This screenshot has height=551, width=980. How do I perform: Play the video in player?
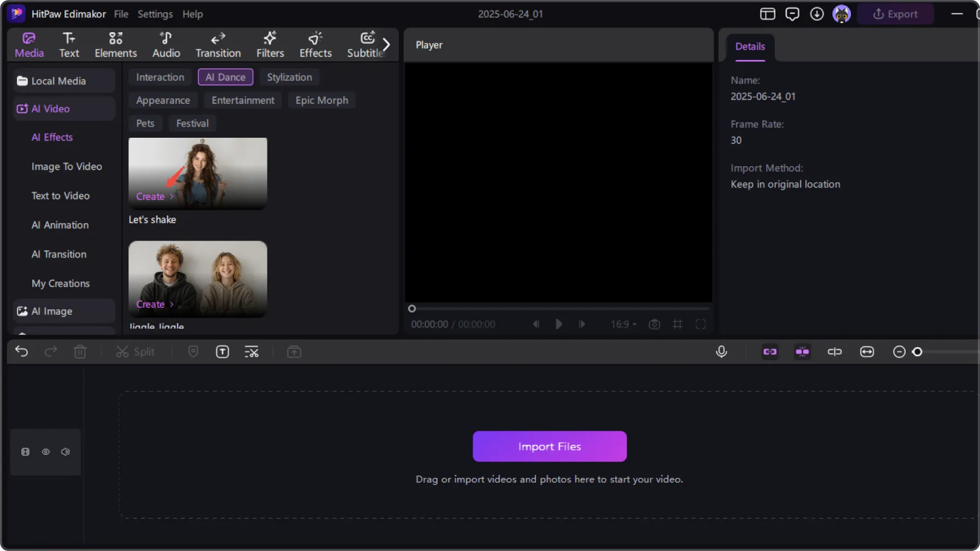pos(558,324)
